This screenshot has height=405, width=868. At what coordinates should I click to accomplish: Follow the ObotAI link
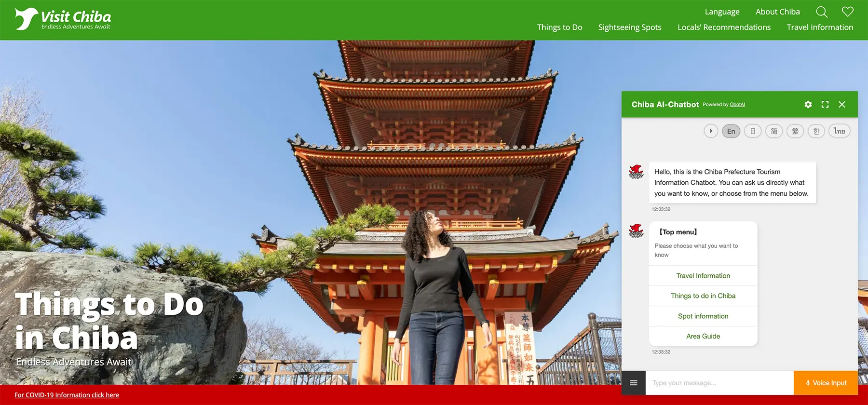(x=737, y=105)
